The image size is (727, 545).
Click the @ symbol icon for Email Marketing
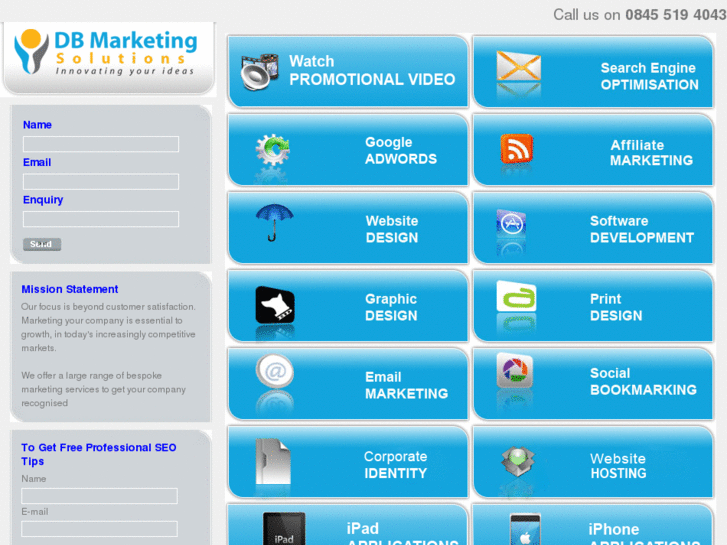(275, 371)
